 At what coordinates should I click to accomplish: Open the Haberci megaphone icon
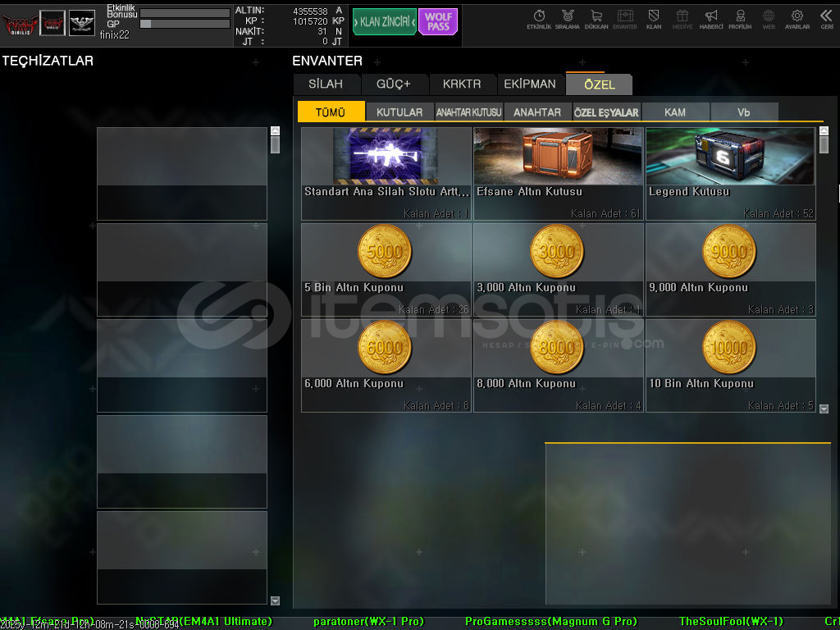711,18
